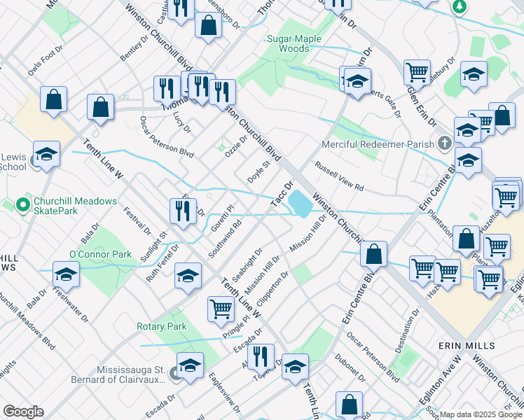Click the restaurant marker left of Thomas St cluster
This screenshot has width=524, height=420.
pos(167,92)
